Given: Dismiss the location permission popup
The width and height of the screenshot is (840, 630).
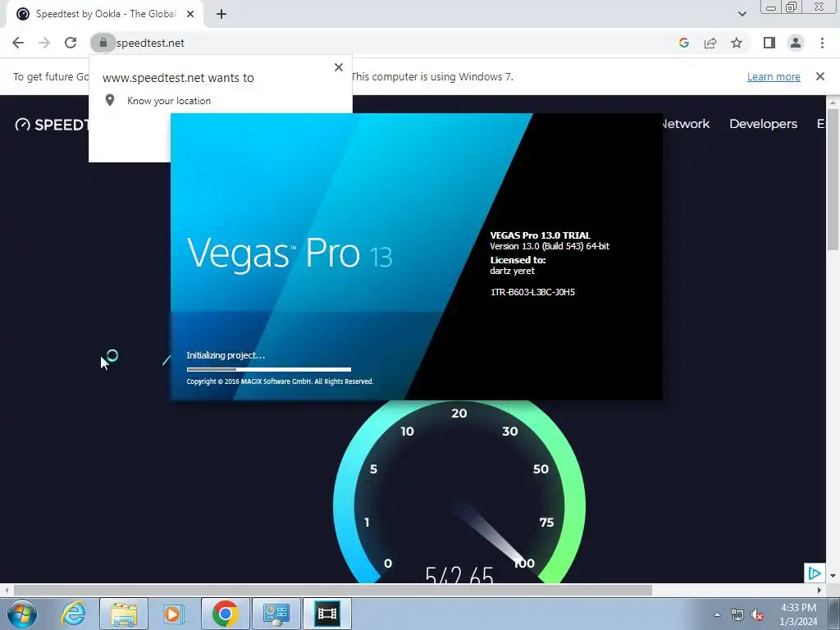Looking at the screenshot, I should 339,67.
